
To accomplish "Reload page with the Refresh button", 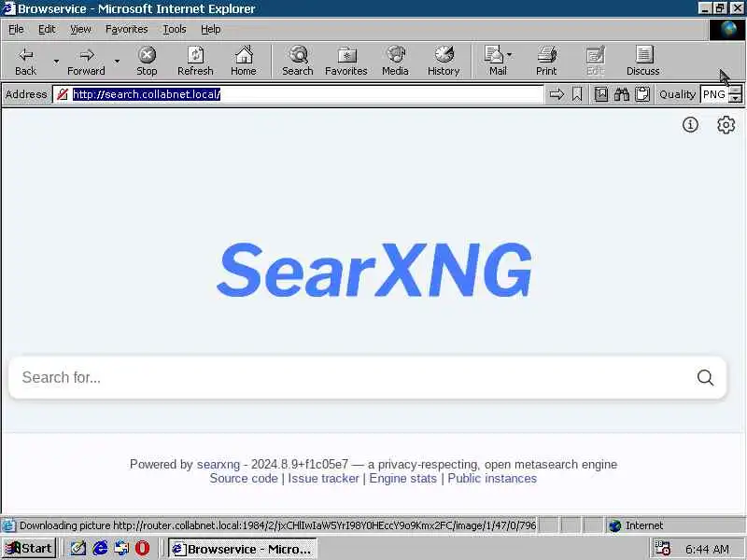I will click(195, 61).
